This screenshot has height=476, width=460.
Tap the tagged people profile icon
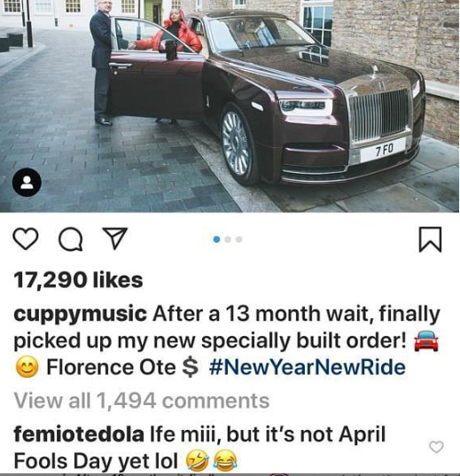coord(27,183)
